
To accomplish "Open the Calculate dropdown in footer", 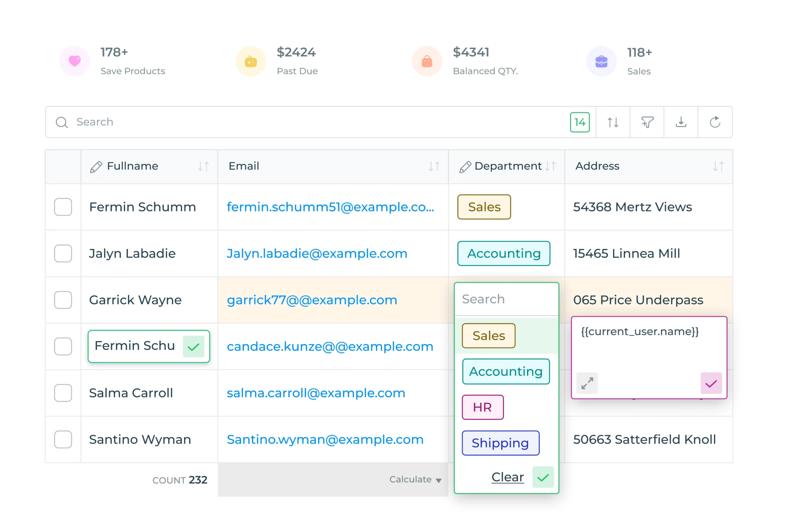I will (x=415, y=479).
